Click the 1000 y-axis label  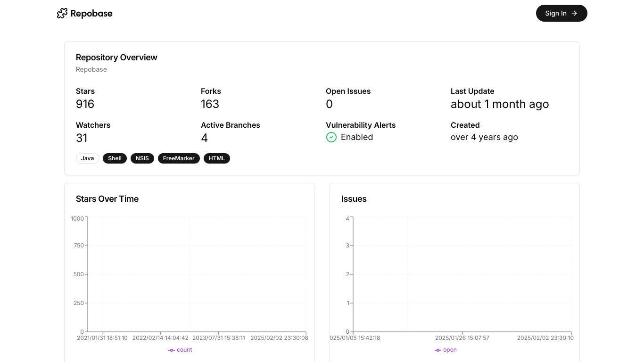77,219
